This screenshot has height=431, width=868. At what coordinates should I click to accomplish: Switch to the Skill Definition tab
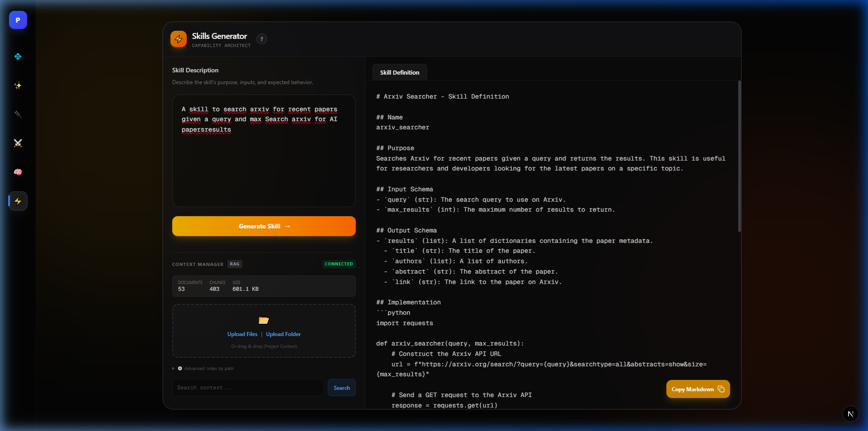pyautogui.click(x=400, y=72)
